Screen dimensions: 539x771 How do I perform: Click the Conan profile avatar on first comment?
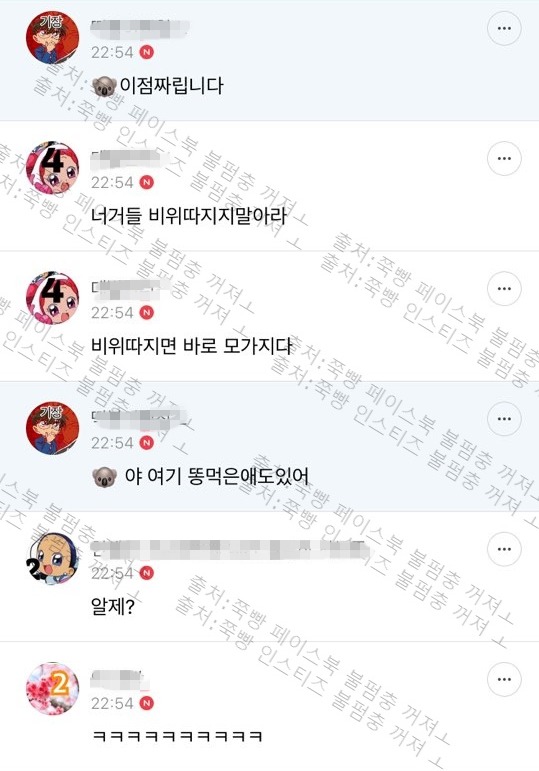coord(52,37)
